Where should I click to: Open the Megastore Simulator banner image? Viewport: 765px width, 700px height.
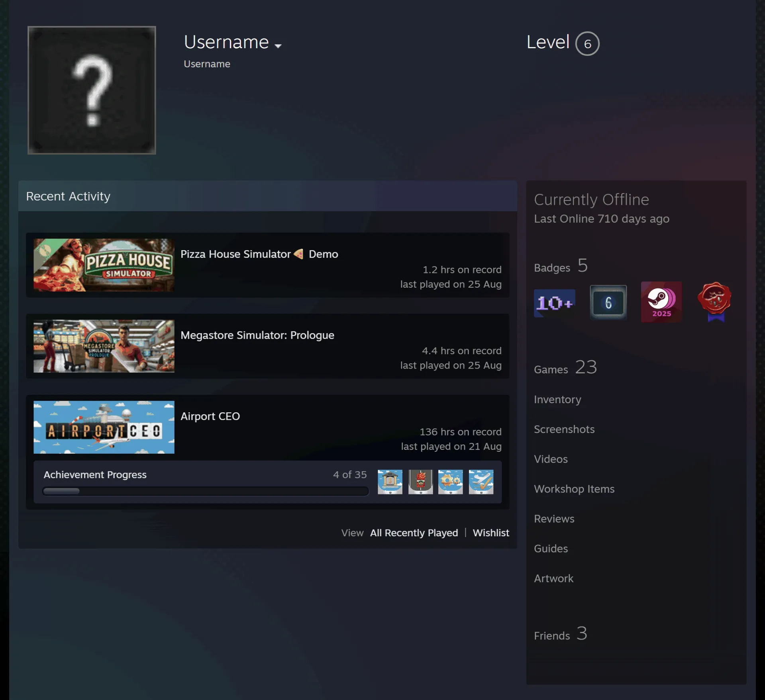(x=104, y=346)
